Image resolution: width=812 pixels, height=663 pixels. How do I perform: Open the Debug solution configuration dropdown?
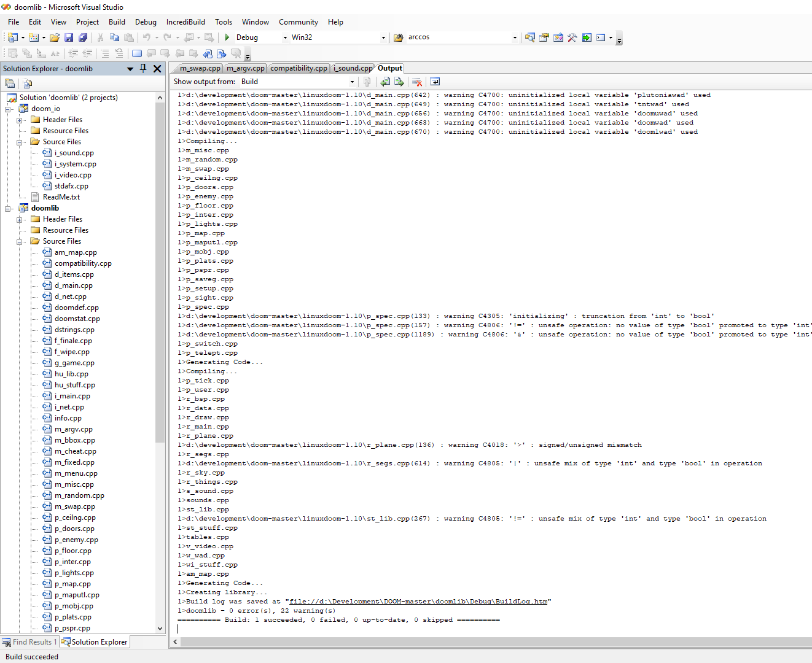(285, 37)
